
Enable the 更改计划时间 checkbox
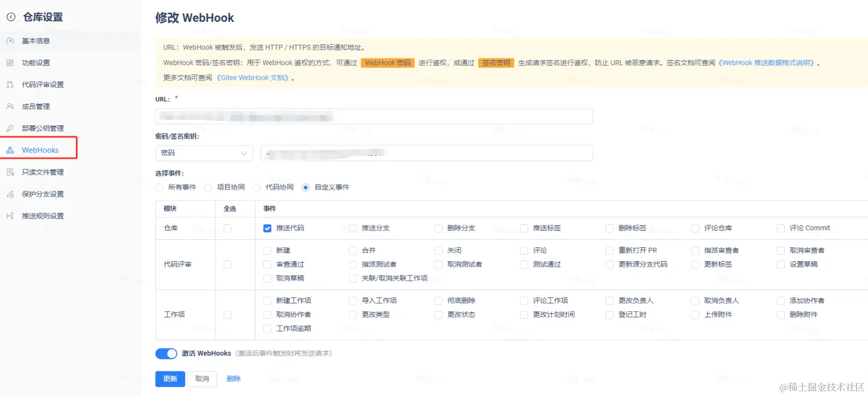524,315
